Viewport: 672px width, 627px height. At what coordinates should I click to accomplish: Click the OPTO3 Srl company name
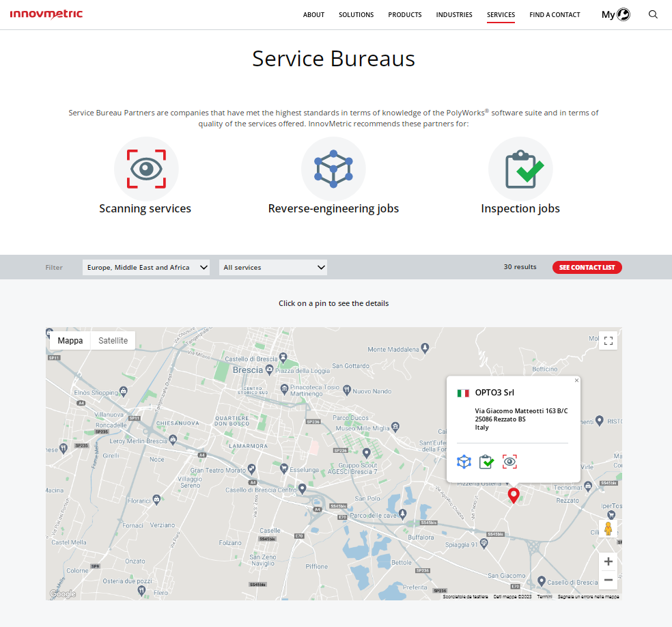(494, 393)
